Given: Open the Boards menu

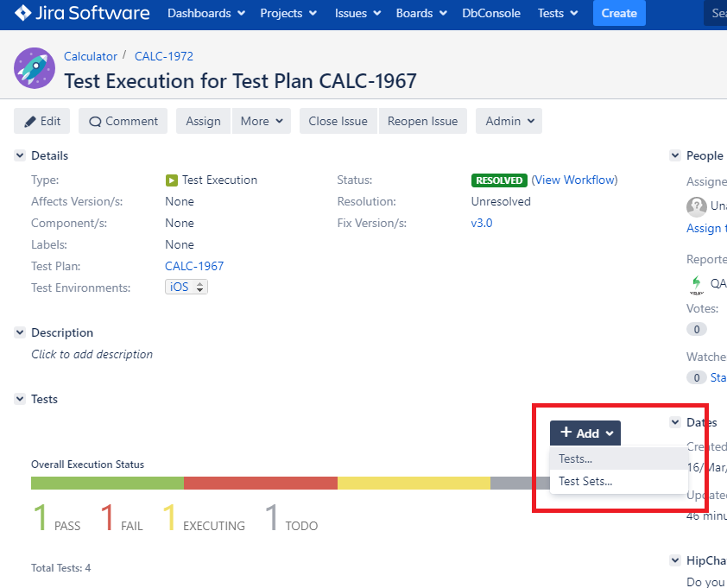Looking at the screenshot, I should (x=421, y=13).
